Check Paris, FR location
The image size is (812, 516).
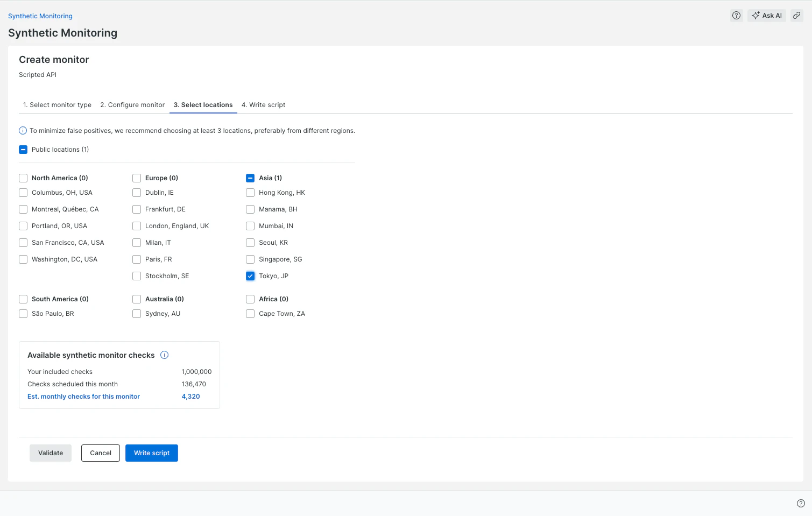137,259
